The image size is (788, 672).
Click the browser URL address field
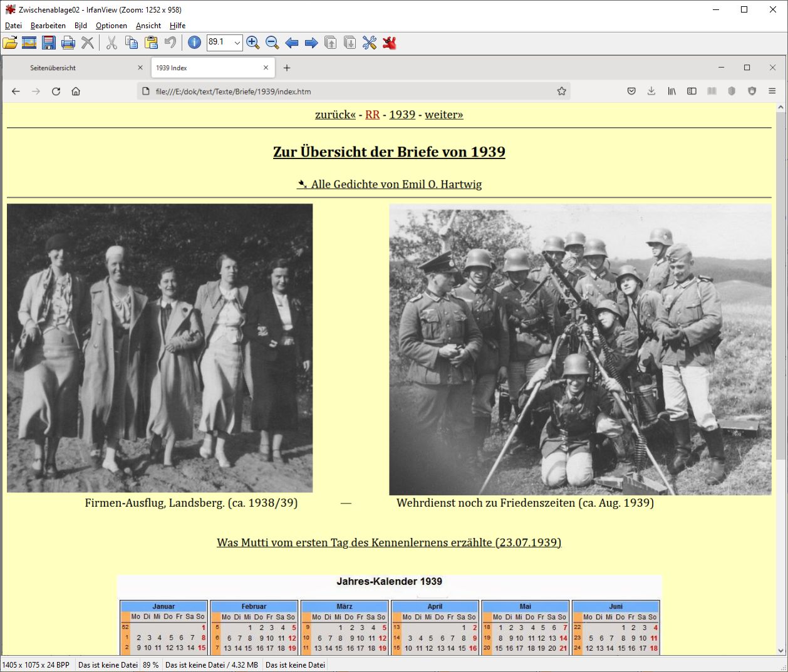pos(351,91)
